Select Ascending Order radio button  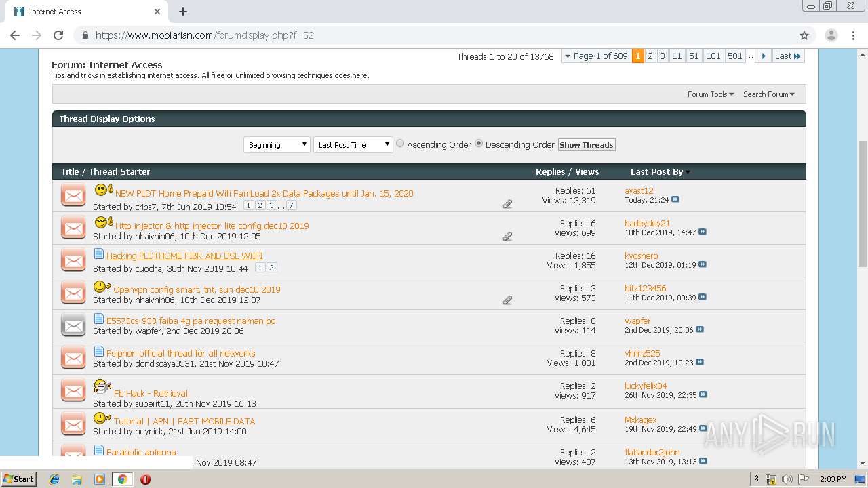pyautogui.click(x=400, y=144)
